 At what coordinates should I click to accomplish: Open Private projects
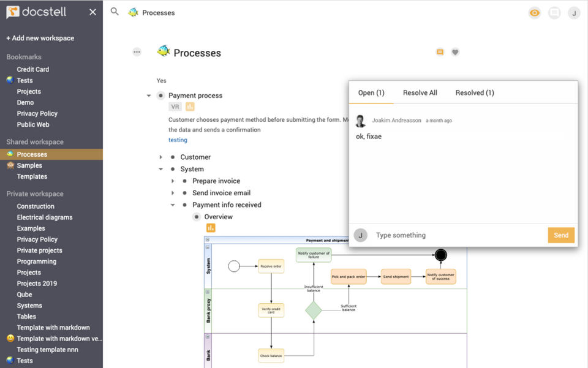(39, 250)
